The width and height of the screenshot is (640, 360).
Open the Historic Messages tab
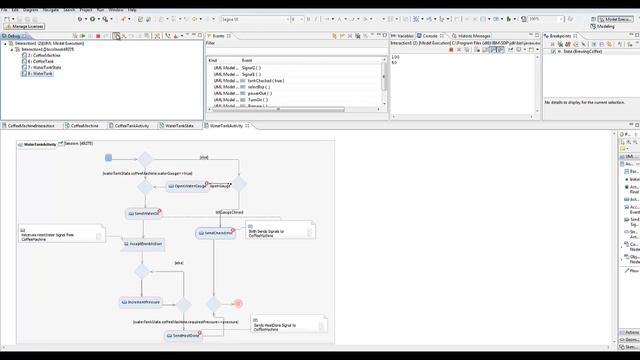tap(471, 36)
